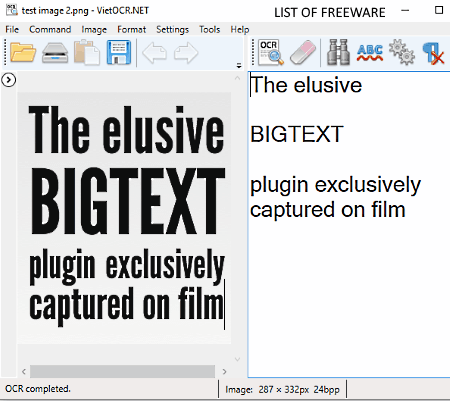Go to previous page arrow
The image size is (450, 401).
(x=154, y=53)
